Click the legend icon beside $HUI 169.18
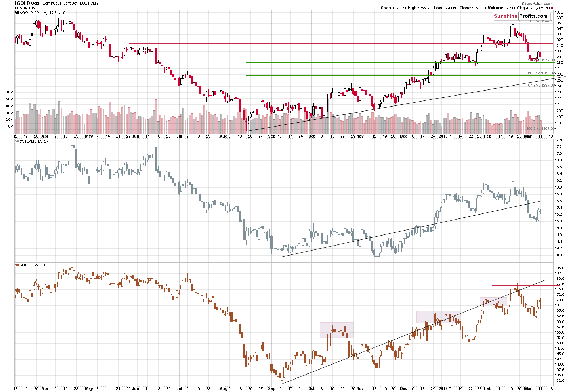570x392 pixels. 17,265
